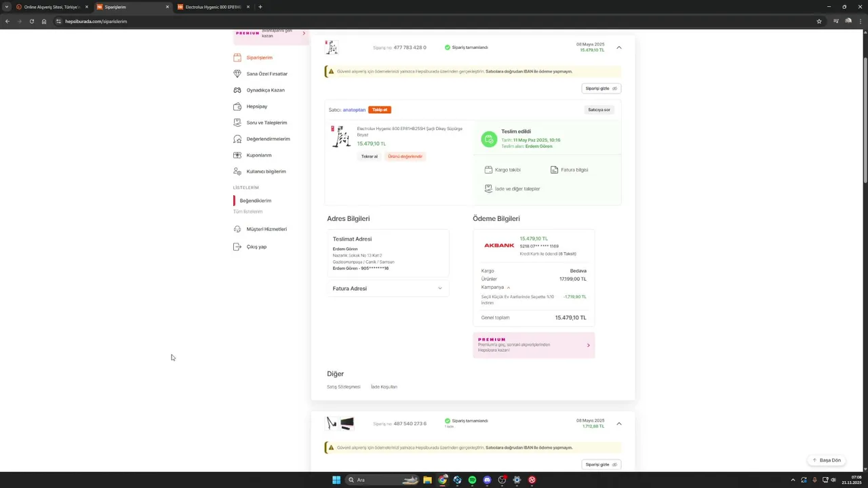The height and width of the screenshot is (488, 868).
Task: Bookmark page with the star icon
Action: (819, 21)
